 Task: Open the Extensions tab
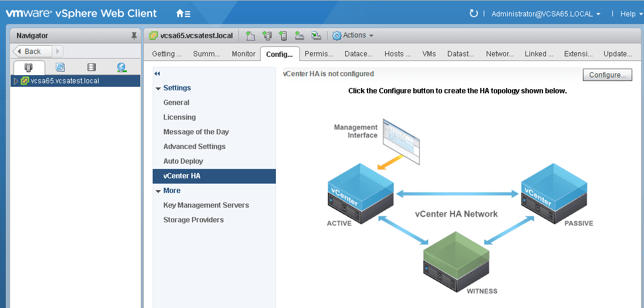tap(578, 54)
